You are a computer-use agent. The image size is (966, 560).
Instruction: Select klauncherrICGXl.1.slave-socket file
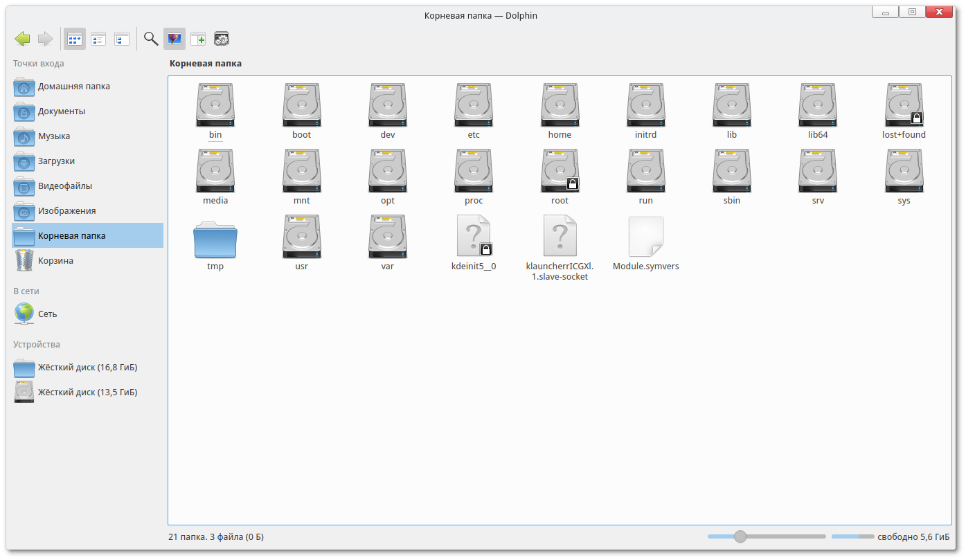pyautogui.click(x=560, y=237)
